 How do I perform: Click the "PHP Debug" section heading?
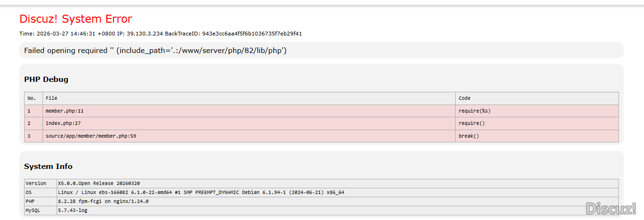(46, 79)
